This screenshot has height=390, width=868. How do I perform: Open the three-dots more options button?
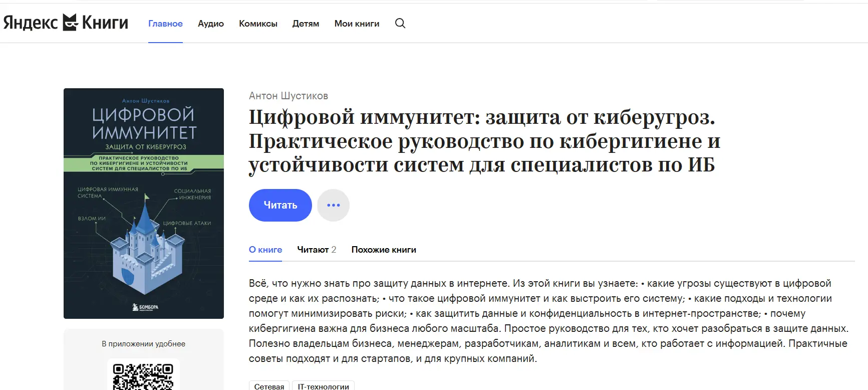point(334,205)
